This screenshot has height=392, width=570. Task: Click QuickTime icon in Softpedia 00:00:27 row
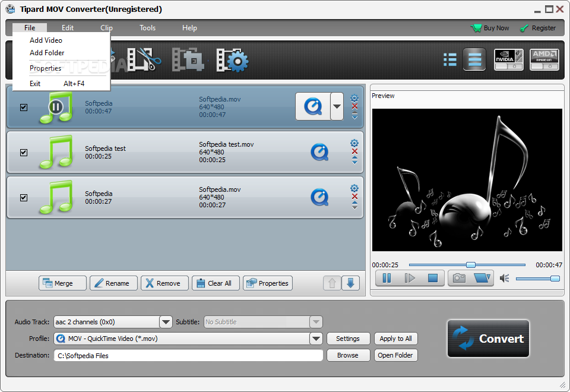319,197
